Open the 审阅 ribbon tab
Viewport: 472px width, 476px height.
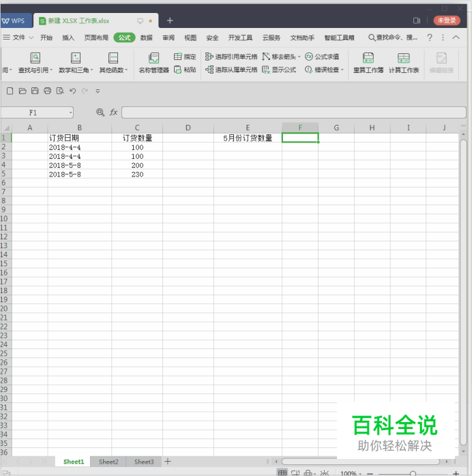coord(168,38)
